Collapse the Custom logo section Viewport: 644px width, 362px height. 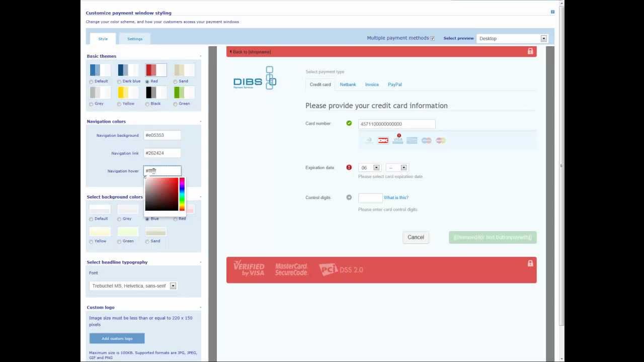[x=200, y=307]
